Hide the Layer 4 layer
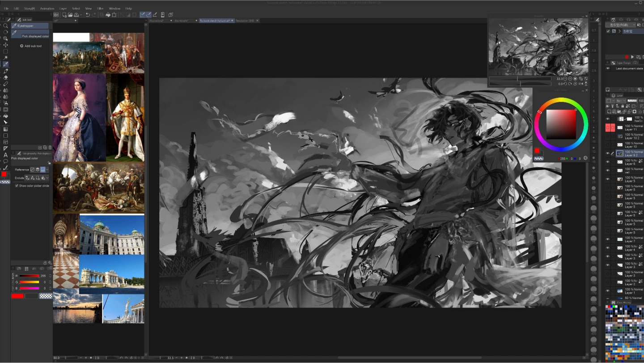 (608, 248)
